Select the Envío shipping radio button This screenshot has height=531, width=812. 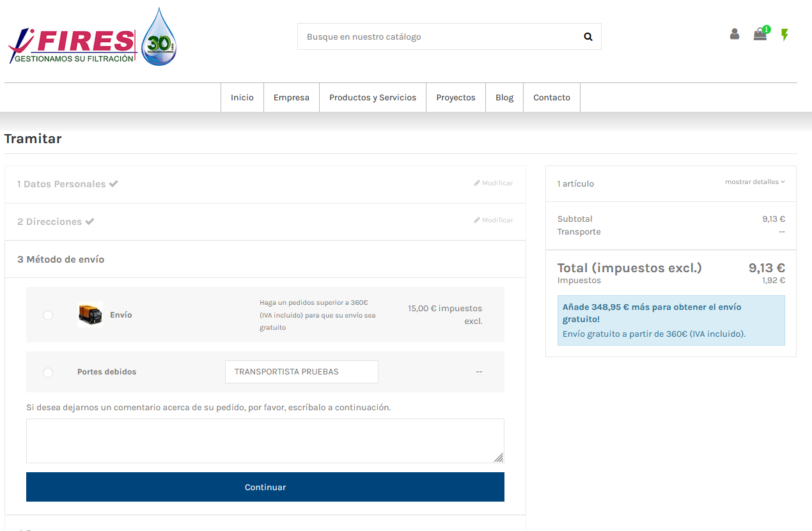point(48,315)
